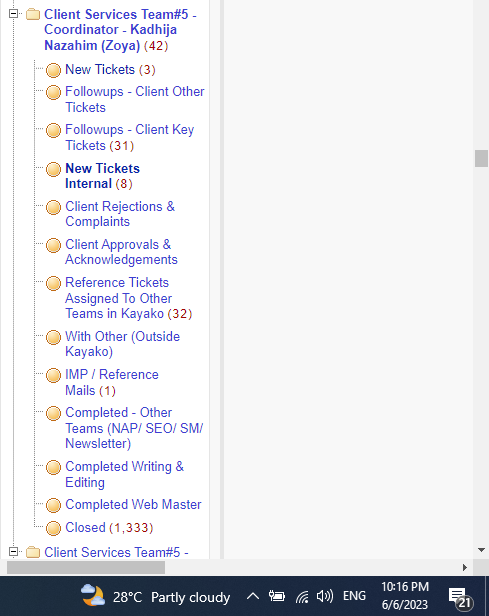
Task: Select New Tickets Internal (8)
Action: pyautogui.click(x=103, y=176)
